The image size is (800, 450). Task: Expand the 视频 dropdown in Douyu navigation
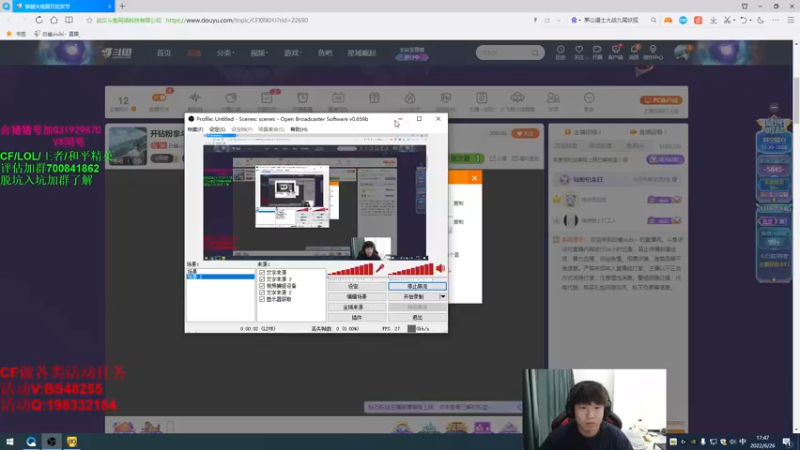click(x=259, y=53)
